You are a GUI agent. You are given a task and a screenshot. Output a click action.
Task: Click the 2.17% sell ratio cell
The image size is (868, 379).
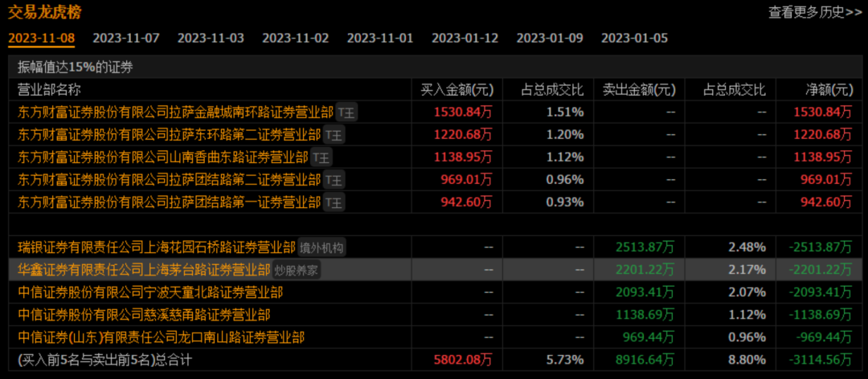pyautogui.click(x=747, y=270)
